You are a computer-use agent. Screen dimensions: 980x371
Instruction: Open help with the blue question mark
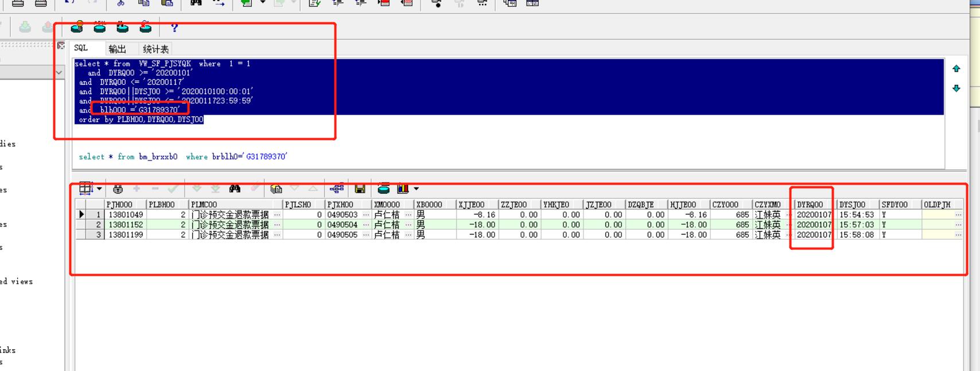coord(174,27)
